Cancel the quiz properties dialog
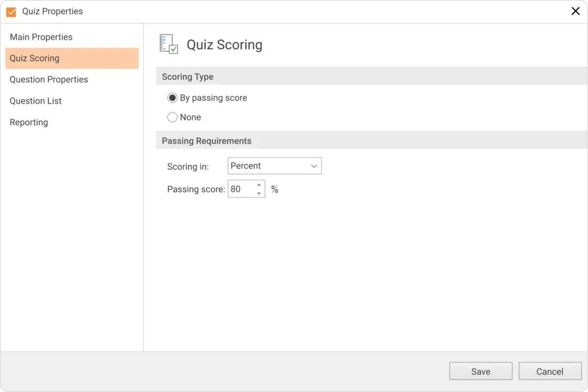The image size is (588, 392). (x=550, y=371)
